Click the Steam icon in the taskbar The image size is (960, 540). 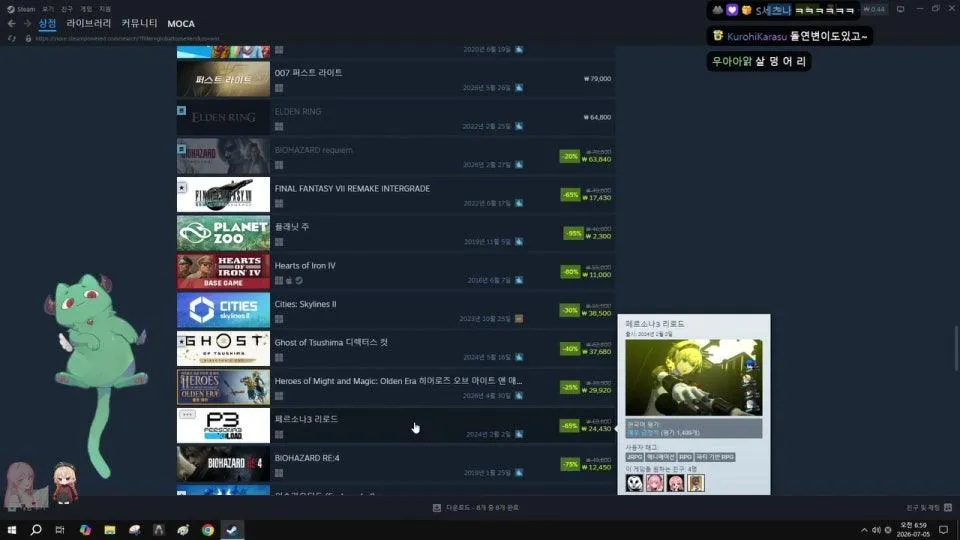tap(232, 530)
